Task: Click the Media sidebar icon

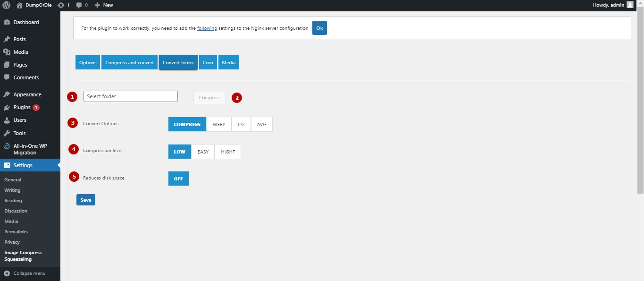Action: tap(7, 52)
